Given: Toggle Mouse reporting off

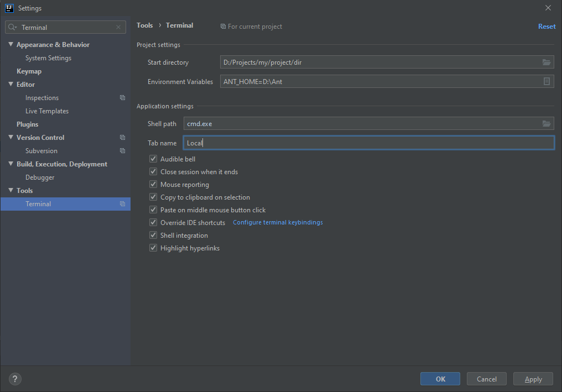Looking at the screenshot, I should 153,184.
